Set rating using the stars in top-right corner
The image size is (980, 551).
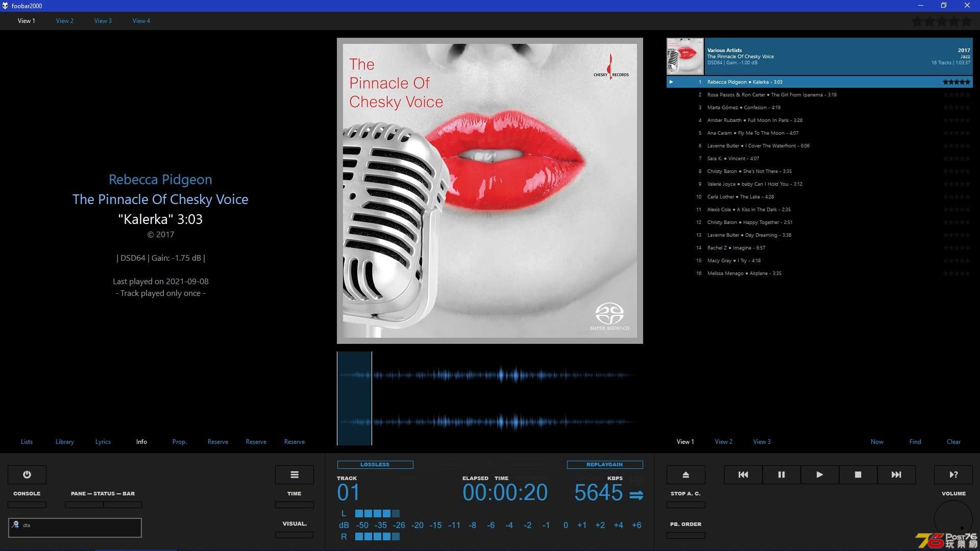(942, 21)
